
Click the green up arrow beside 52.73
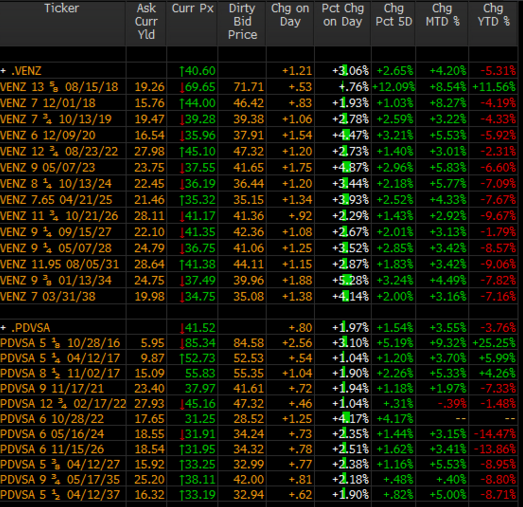coord(182,358)
